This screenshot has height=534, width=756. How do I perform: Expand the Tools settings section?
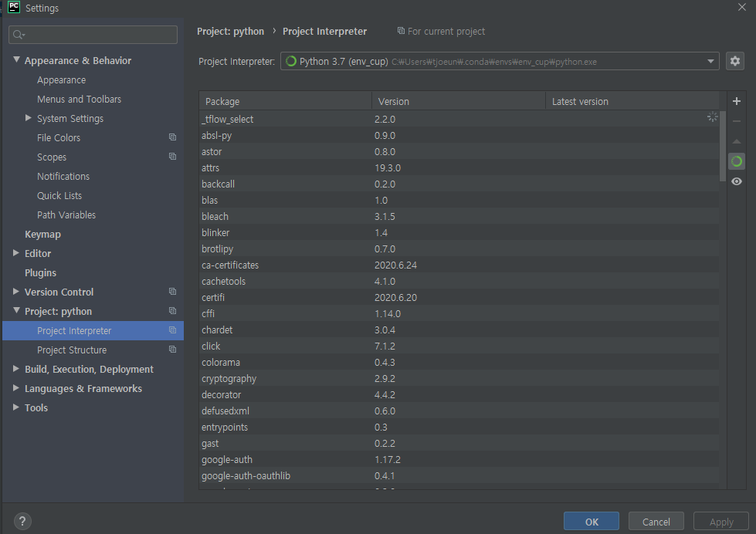[16, 407]
